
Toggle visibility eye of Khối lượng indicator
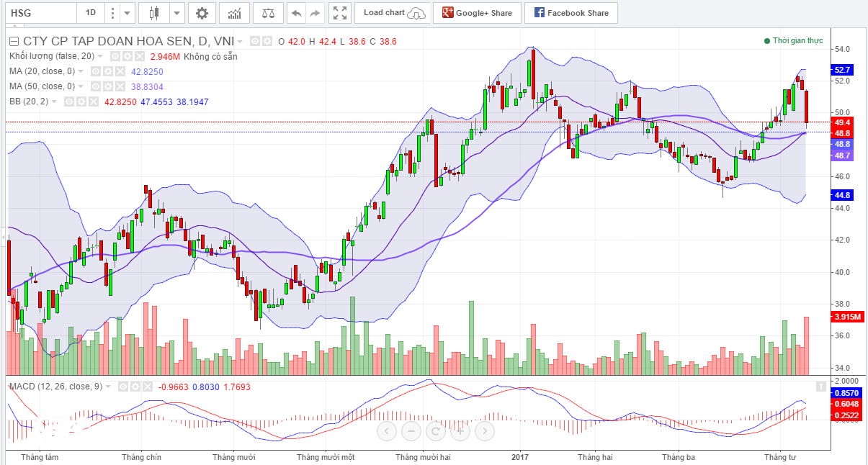(115, 56)
